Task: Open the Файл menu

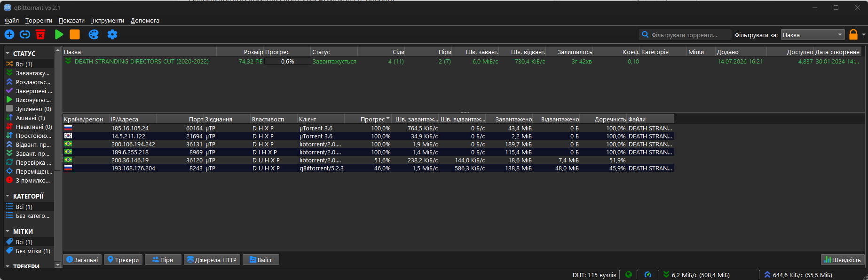Action: tap(12, 20)
